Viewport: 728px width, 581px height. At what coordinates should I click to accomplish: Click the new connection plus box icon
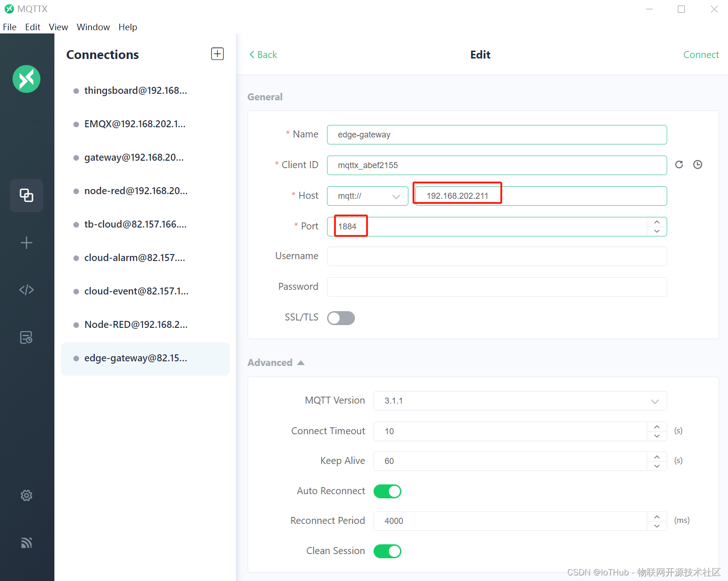click(x=217, y=54)
